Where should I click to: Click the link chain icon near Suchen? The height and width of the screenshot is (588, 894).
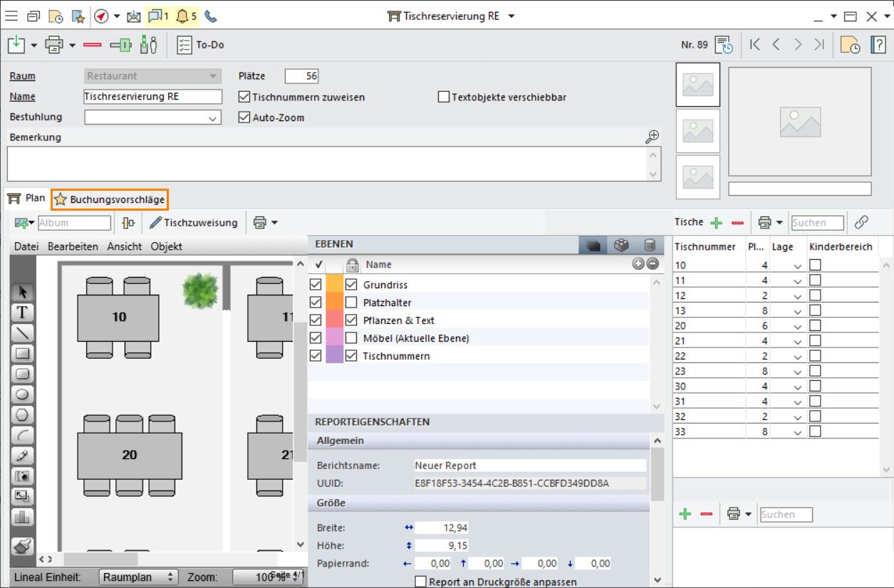click(861, 222)
